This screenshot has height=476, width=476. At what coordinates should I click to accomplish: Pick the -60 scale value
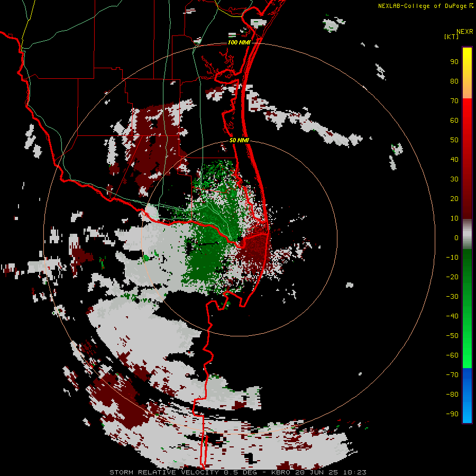click(452, 355)
